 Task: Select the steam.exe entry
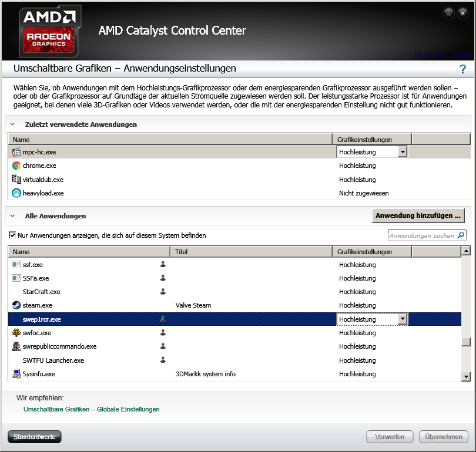(x=234, y=305)
